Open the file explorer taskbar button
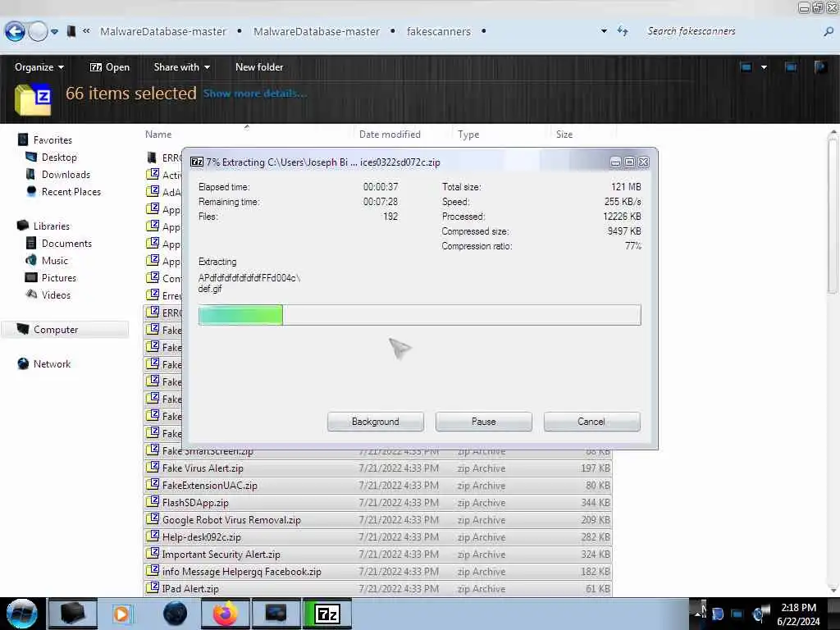 pyautogui.click(x=72, y=614)
